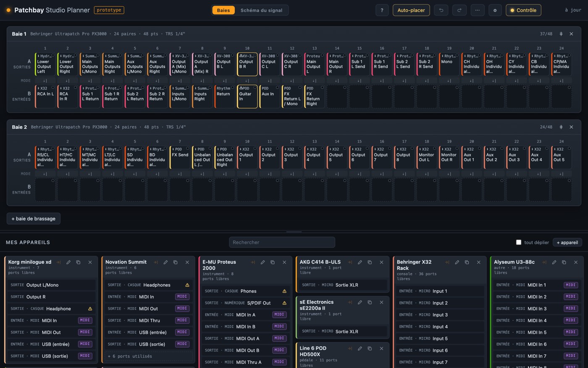
Task: Click the Auto-placer button
Action: [x=411, y=10]
